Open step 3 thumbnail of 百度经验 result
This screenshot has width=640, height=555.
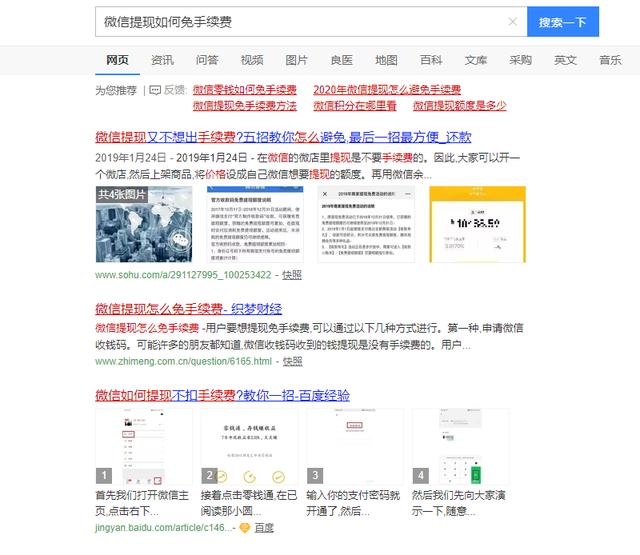pos(355,446)
